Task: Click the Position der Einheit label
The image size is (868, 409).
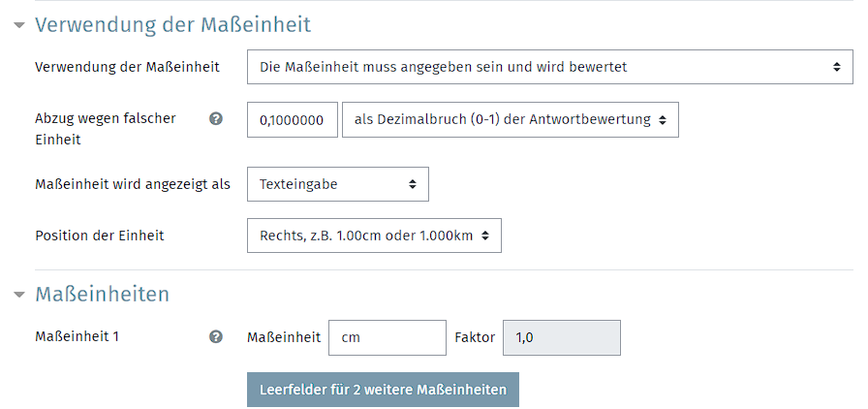Action: 100,236
